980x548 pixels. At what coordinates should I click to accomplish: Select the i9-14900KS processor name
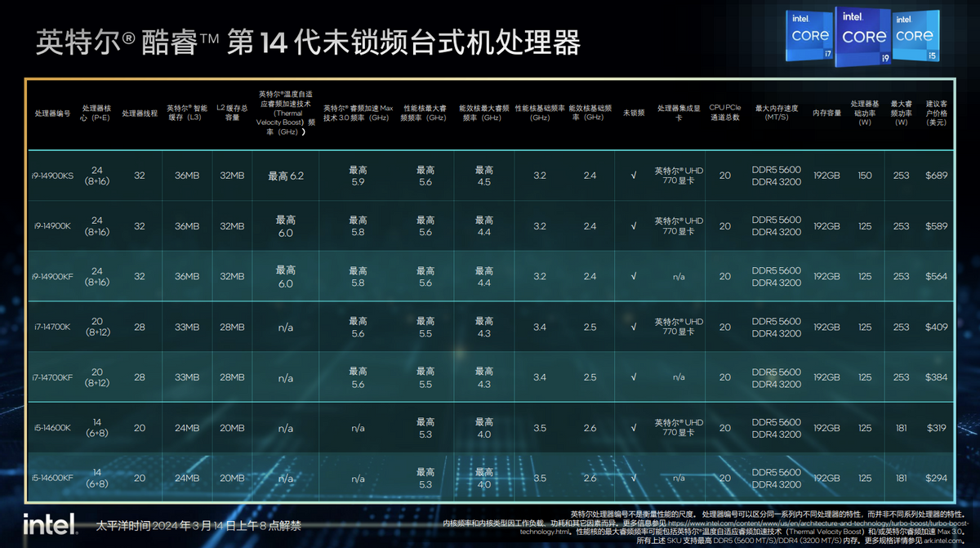[x=53, y=176]
